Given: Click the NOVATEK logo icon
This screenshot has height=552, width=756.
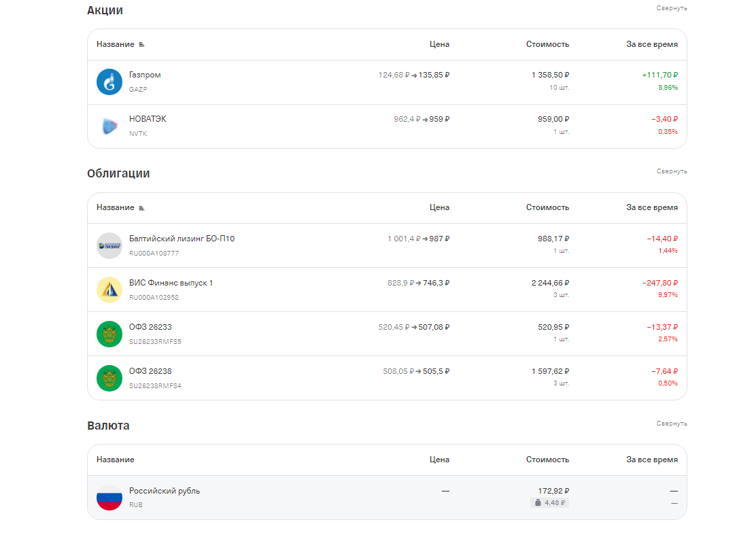Looking at the screenshot, I should click(109, 126).
